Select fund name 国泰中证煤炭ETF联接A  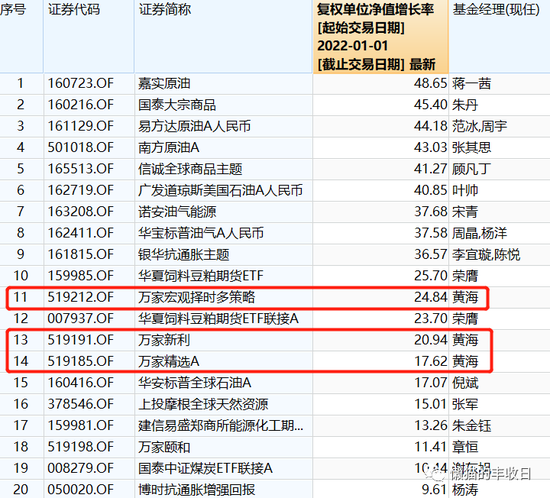(x=205, y=469)
